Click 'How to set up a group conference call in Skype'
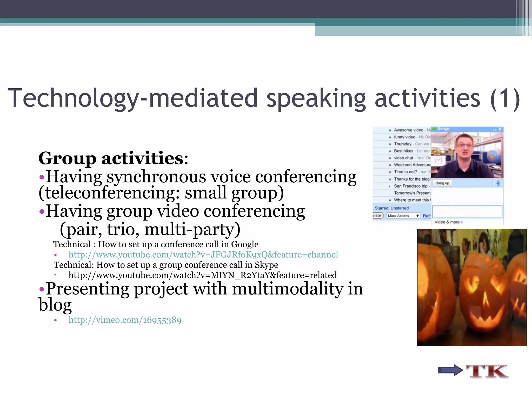This screenshot has height=399, width=532. pos(187,265)
